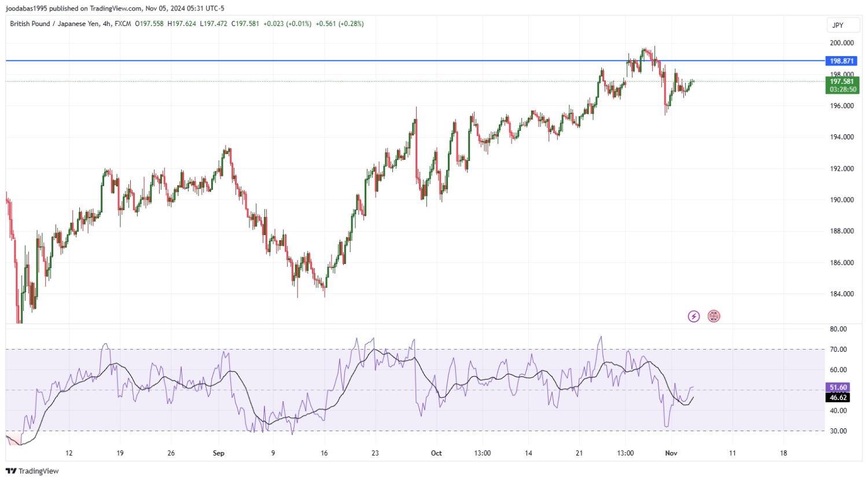Click the Nov label on time axis

point(671,453)
